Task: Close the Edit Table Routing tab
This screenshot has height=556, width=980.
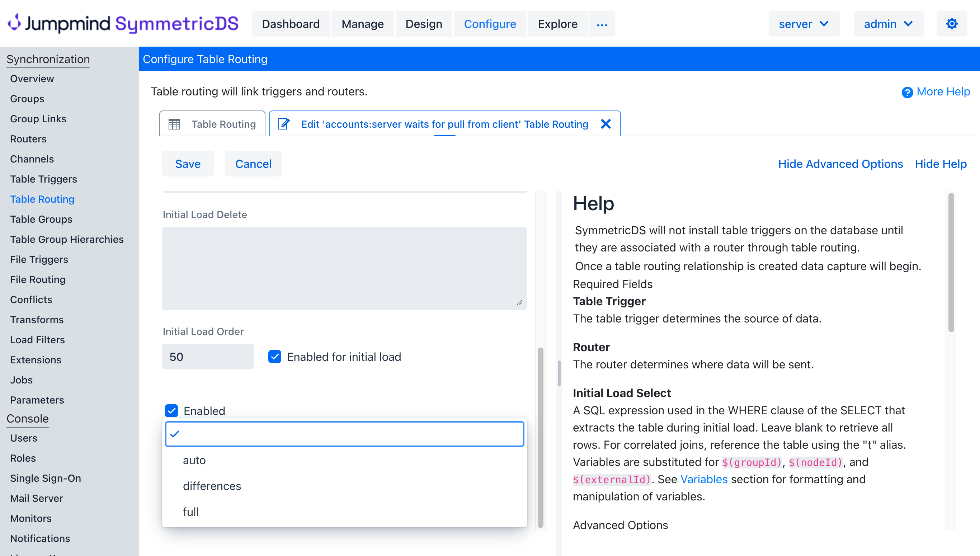Action: 606,124
